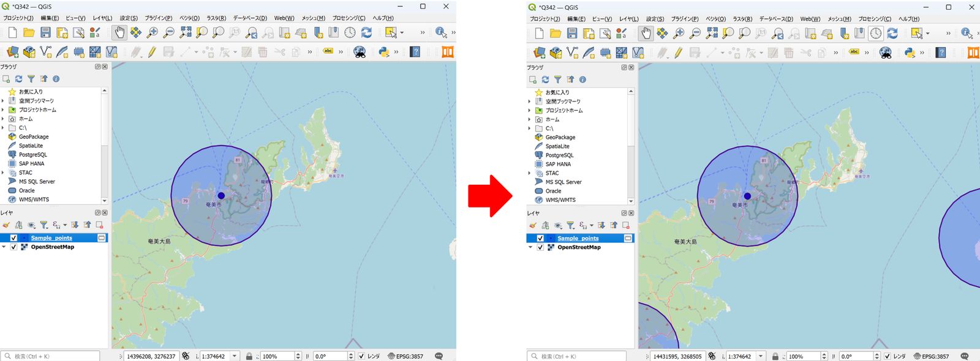
Task: Open Layer menu in right QGIS window
Action: pyautogui.click(x=629, y=19)
